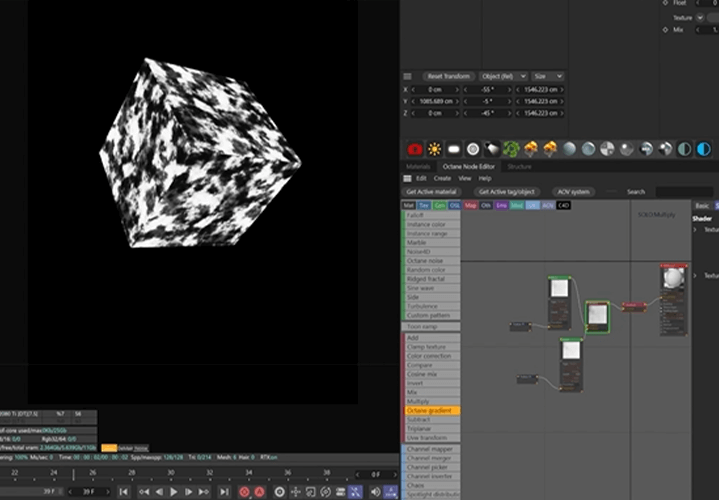Toggle the C4D node category filter
Image resolution: width=719 pixels, height=500 pixels.
coord(563,205)
